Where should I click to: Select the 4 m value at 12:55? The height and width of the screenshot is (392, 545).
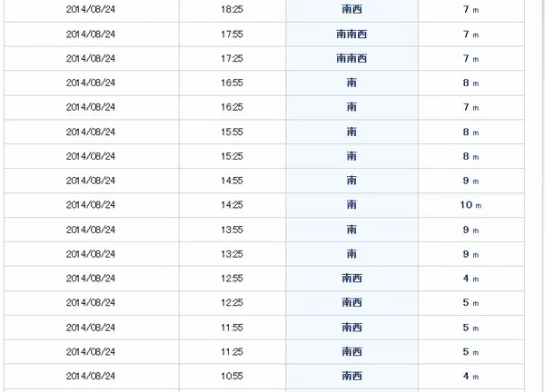click(471, 279)
